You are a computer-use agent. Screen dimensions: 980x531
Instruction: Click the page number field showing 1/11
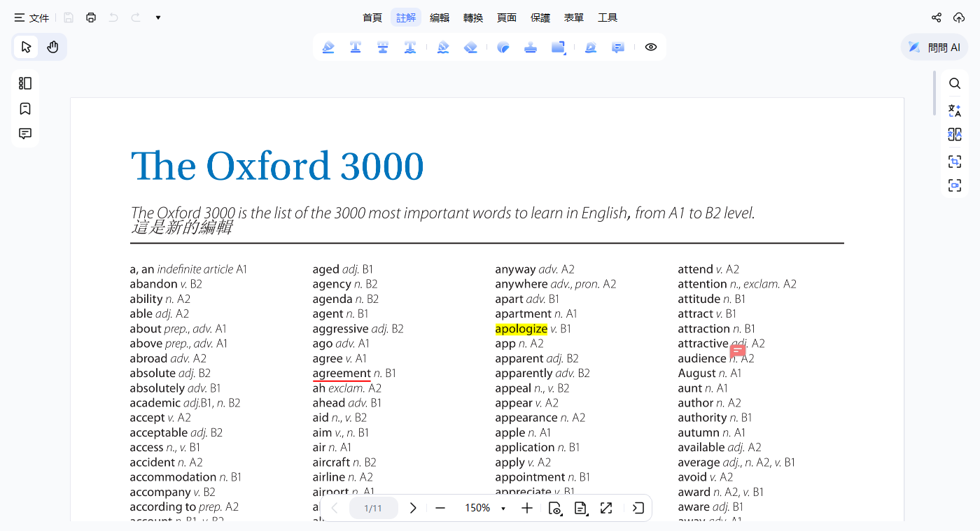point(374,508)
